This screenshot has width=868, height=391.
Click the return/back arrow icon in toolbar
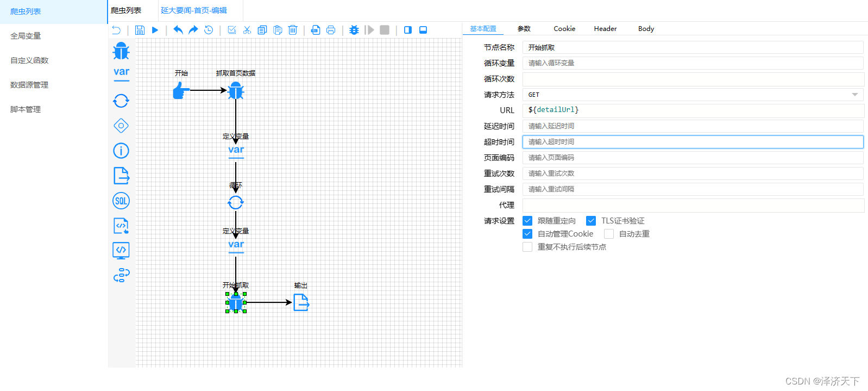116,30
